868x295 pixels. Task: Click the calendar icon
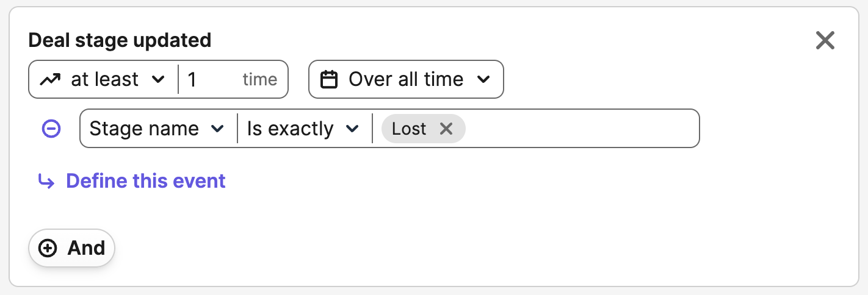(x=329, y=80)
